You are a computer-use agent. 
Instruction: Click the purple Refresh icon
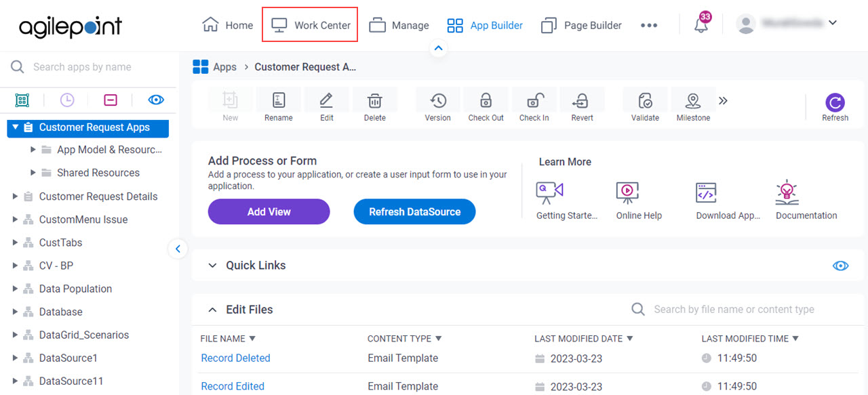pos(835,102)
